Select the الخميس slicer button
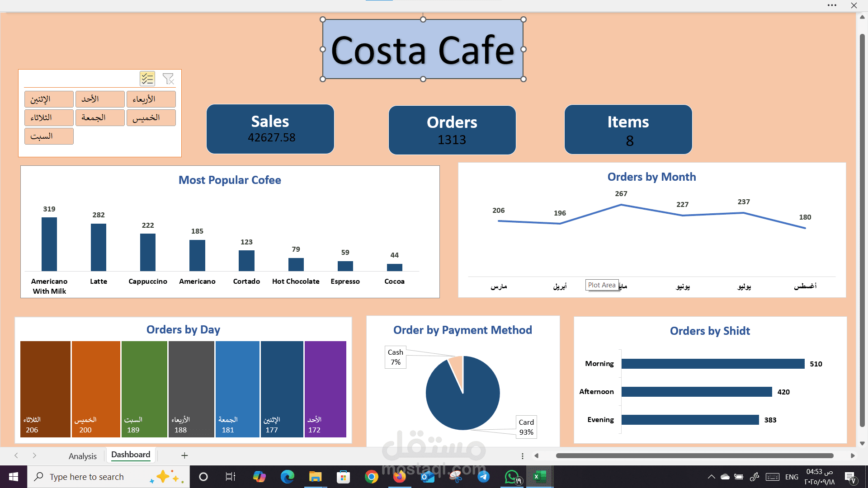This screenshot has width=868, height=488. (151, 118)
